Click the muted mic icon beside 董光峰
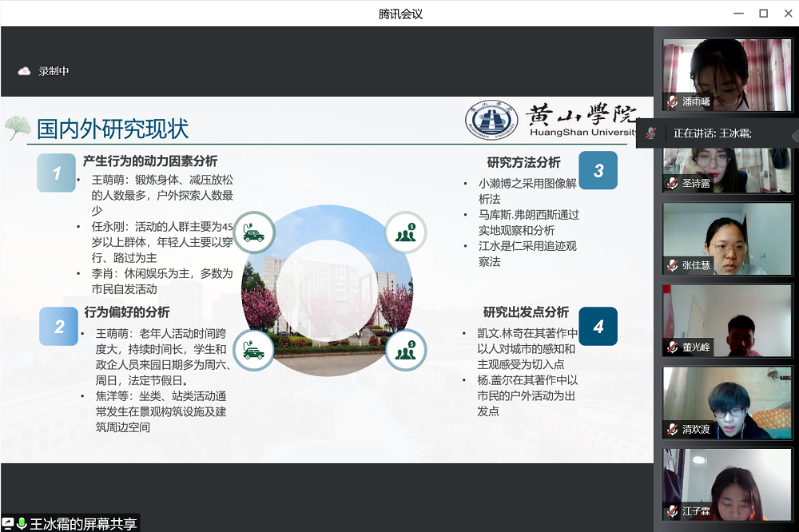The width and height of the screenshot is (799, 532). point(672,347)
